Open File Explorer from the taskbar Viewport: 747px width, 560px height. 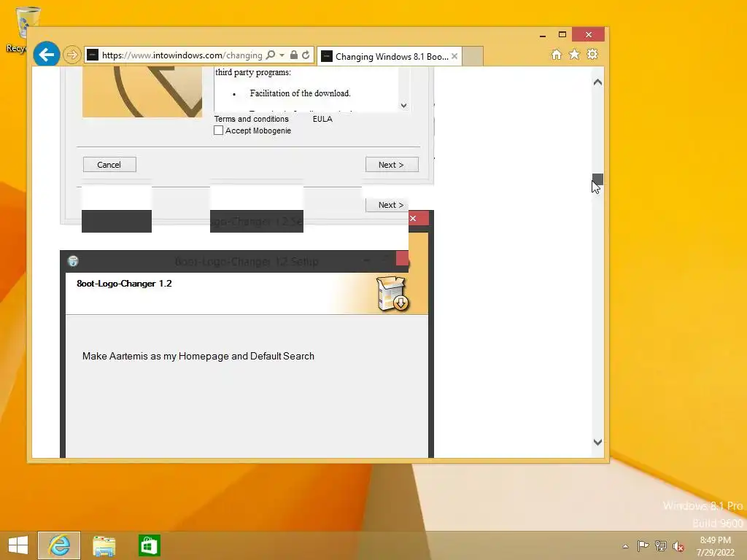[104, 545]
